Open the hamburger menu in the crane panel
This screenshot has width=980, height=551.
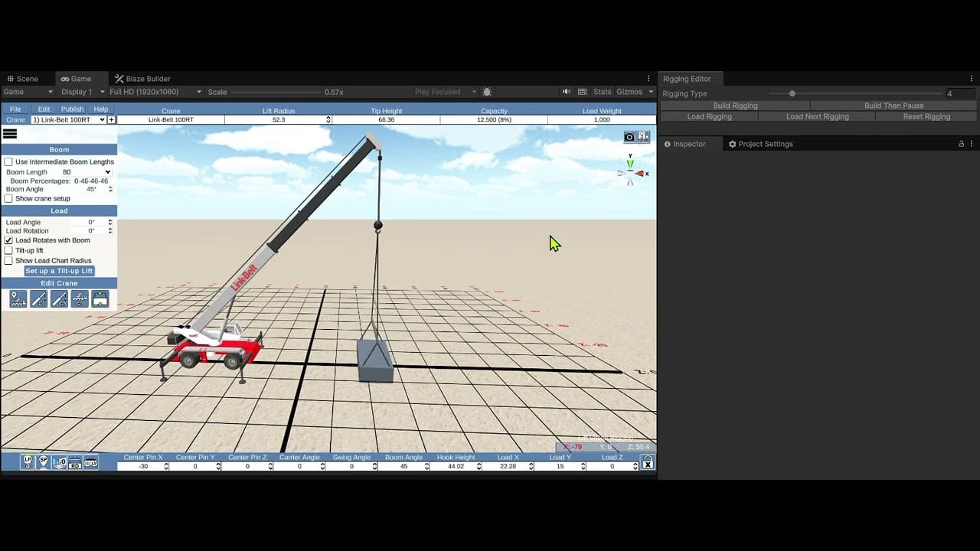tap(10, 134)
